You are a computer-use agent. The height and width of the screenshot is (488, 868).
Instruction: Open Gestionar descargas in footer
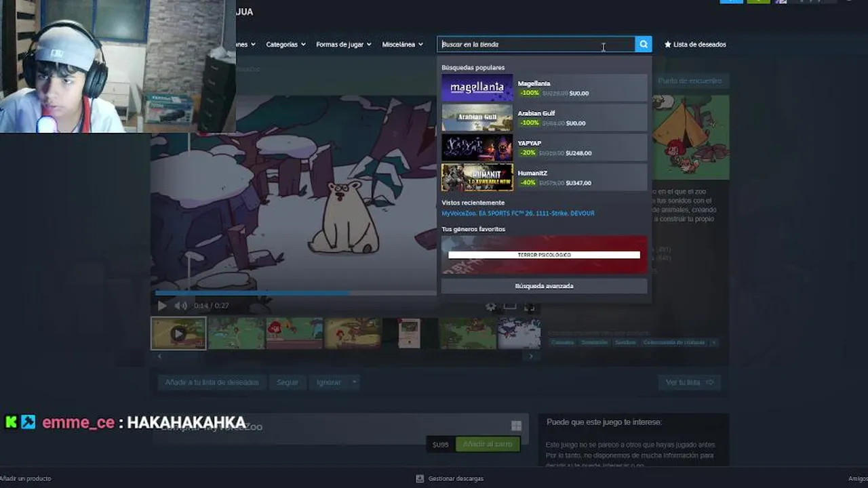click(x=450, y=479)
